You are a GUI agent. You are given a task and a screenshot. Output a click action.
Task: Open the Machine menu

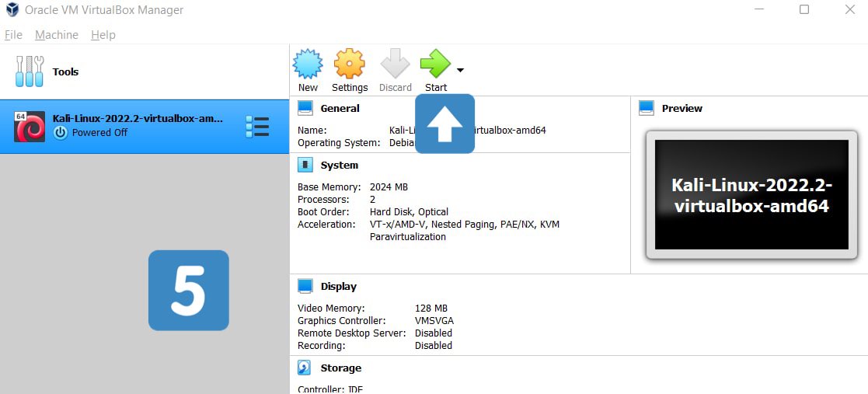(x=57, y=35)
